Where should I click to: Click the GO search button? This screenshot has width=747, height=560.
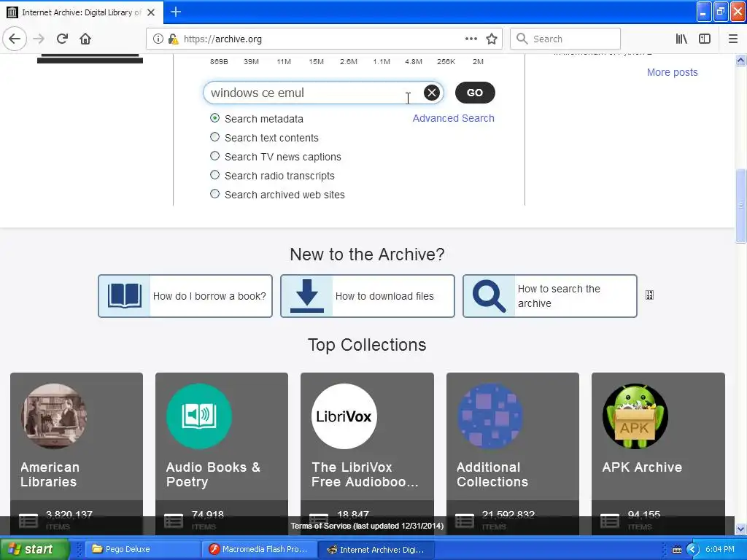pyautogui.click(x=474, y=93)
